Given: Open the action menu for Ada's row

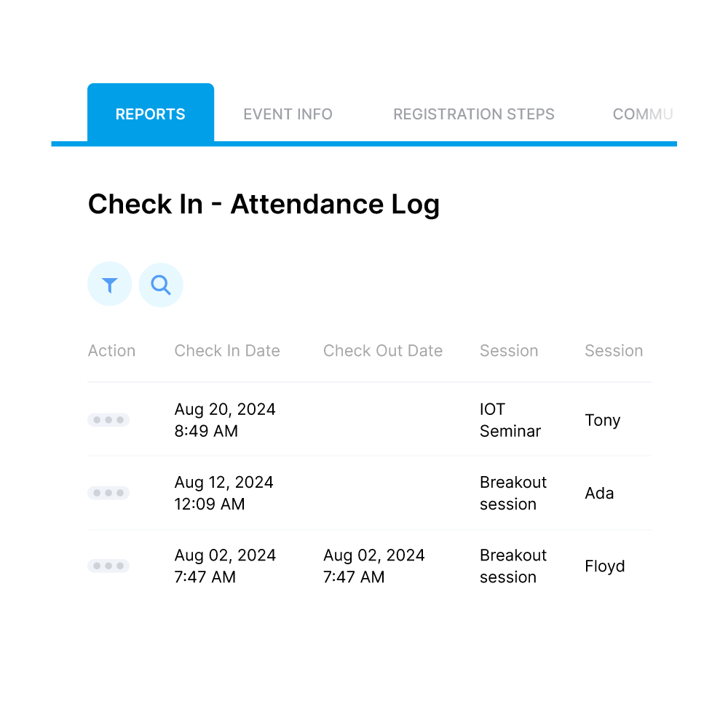Looking at the screenshot, I should pyautogui.click(x=108, y=493).
